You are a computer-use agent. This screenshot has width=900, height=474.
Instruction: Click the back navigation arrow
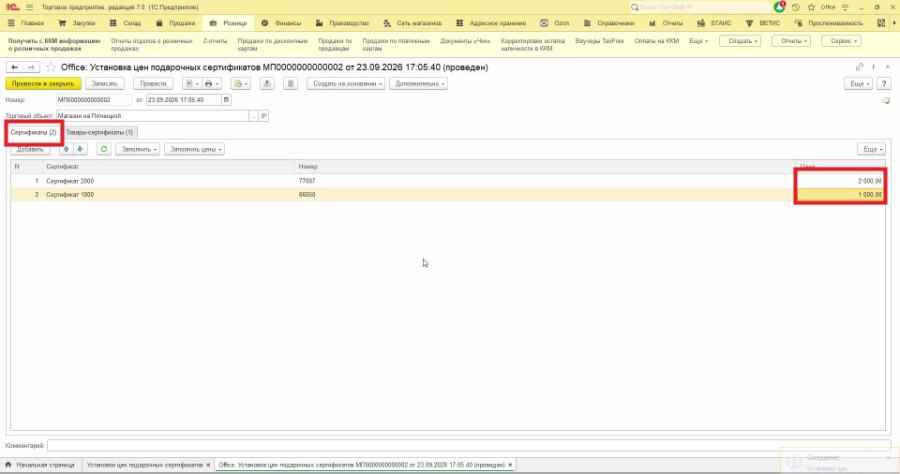coord(14,67)
